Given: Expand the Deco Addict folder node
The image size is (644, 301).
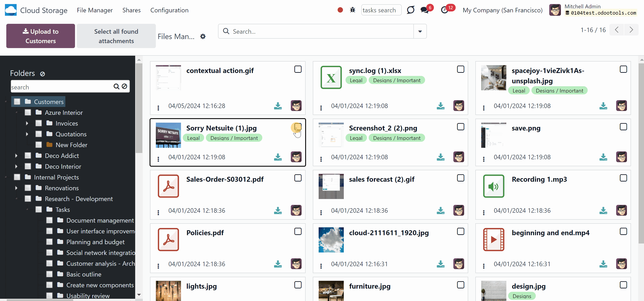Looking at the screenshot, I should (16, 155).
